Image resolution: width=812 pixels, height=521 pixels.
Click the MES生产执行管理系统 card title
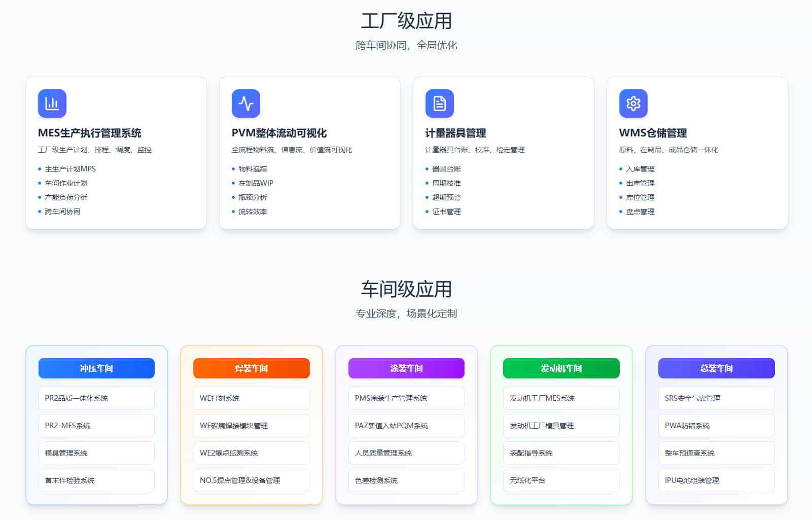pyautogui.click(x=90, y=133)
